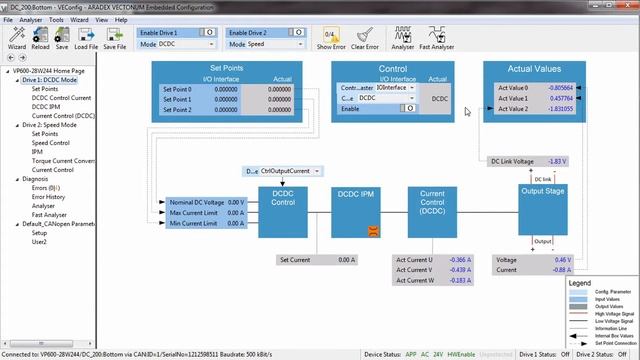Viewport: 640px width, 360px height.
Task: Click the Config Parameter legend swatch
Action: (x=578, y=292)
